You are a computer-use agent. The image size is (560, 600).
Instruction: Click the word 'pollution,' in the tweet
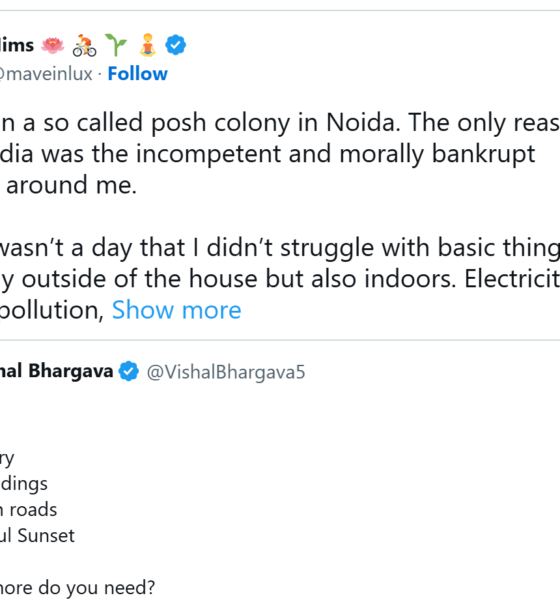(52, 310)
